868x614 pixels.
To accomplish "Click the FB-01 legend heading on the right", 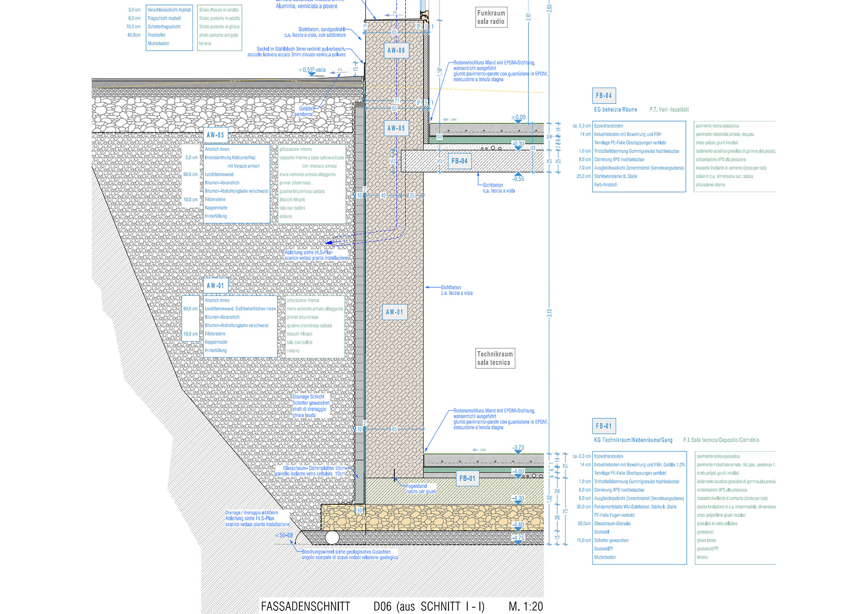I will click(x=604, y=426).
